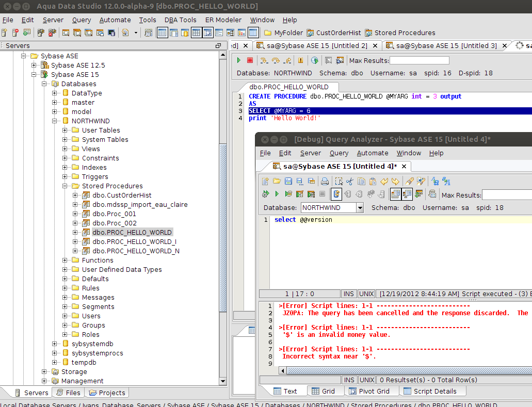Open the Automate menu in Query Analyzer window

(x=372, y=153)
